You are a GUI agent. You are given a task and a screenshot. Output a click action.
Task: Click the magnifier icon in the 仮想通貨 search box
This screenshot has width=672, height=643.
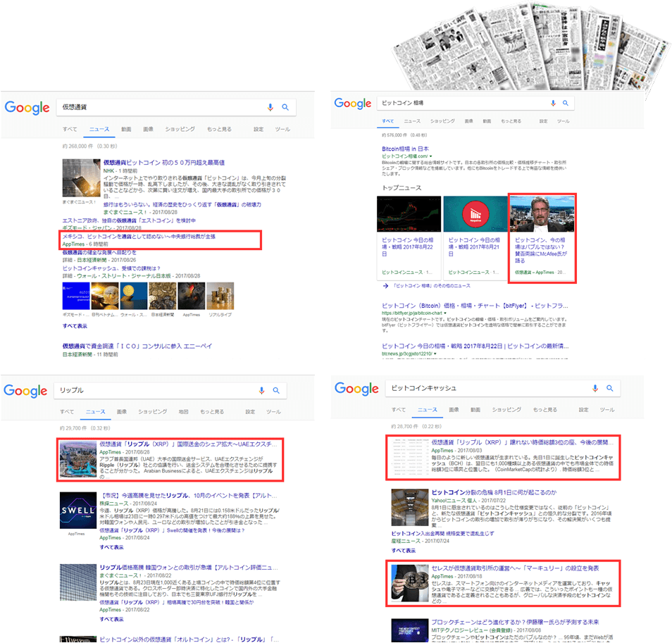click(x=285, y=107)
